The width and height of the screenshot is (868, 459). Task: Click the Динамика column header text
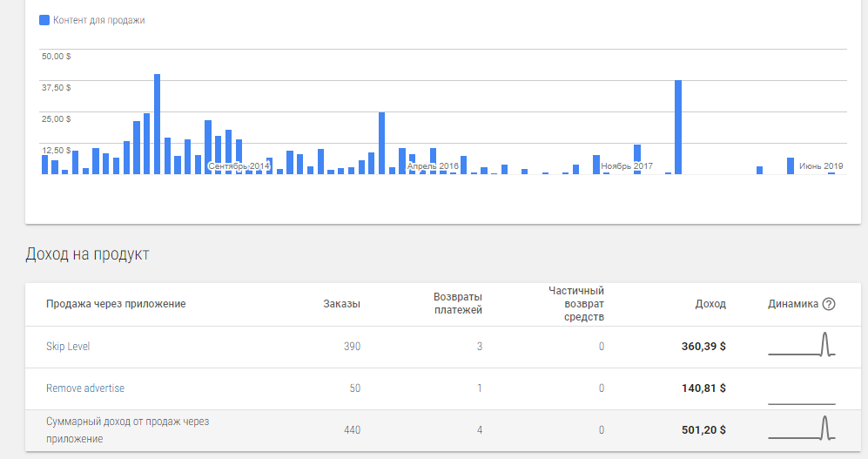(x=793, y=304)
